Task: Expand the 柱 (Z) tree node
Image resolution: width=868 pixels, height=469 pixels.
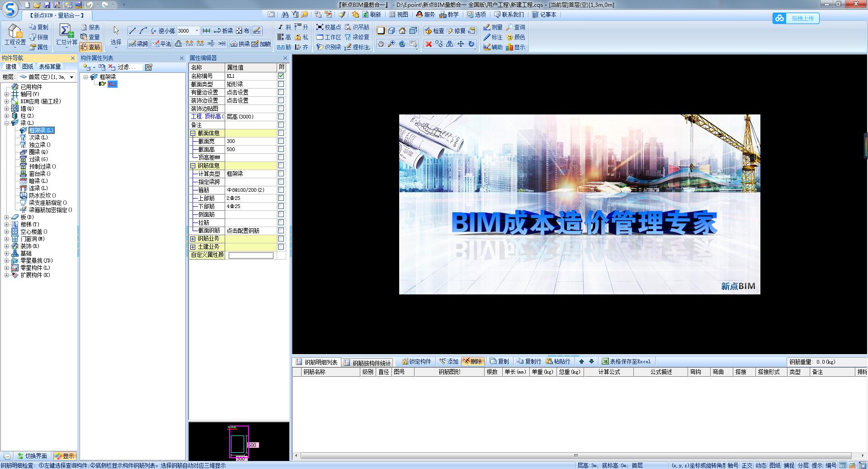Action: [6, 116]
